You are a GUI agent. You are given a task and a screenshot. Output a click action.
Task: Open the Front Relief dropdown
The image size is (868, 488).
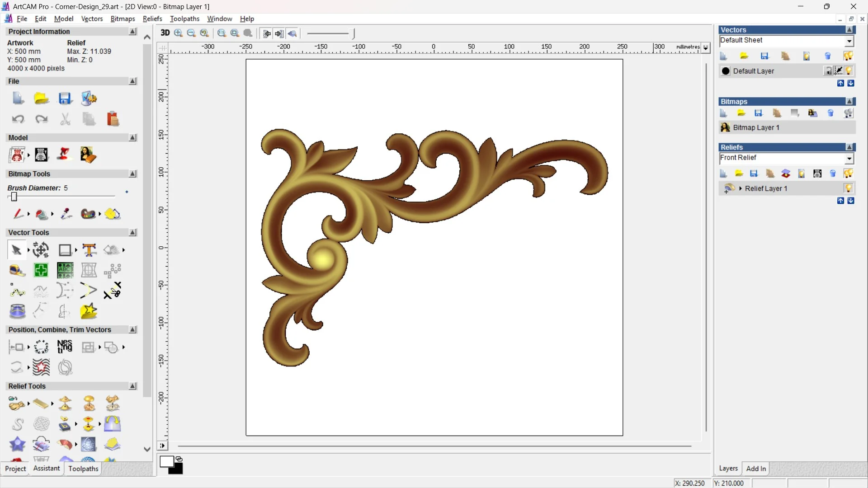(x=849, y=159)
